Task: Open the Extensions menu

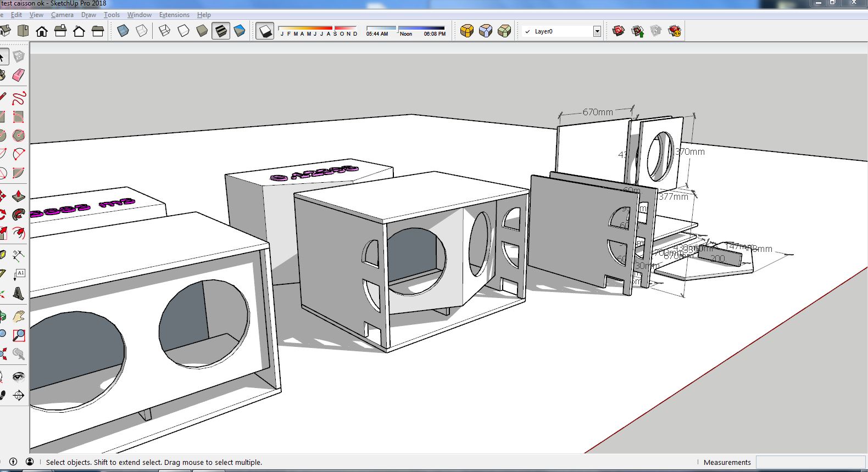Action: click(174, 15)
